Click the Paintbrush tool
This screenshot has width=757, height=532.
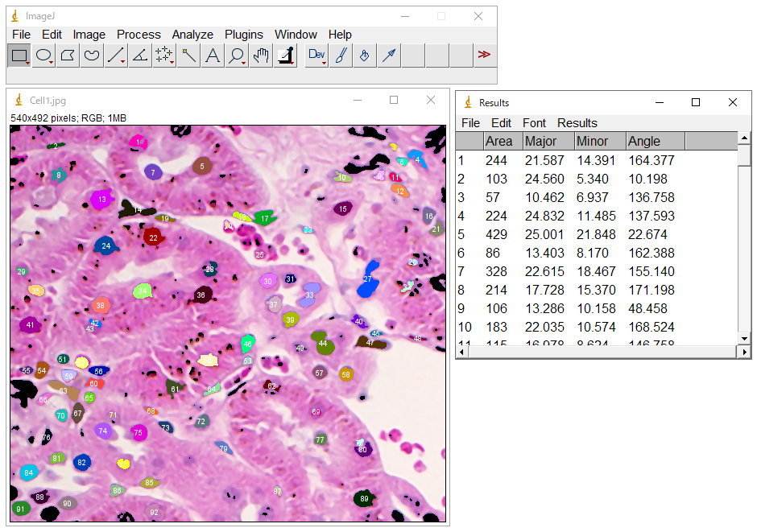click(341, 56)
